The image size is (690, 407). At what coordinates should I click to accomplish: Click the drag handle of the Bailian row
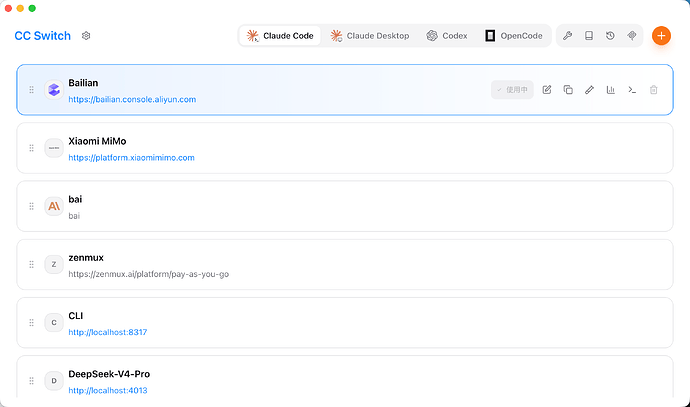click(x=32, y=90)
